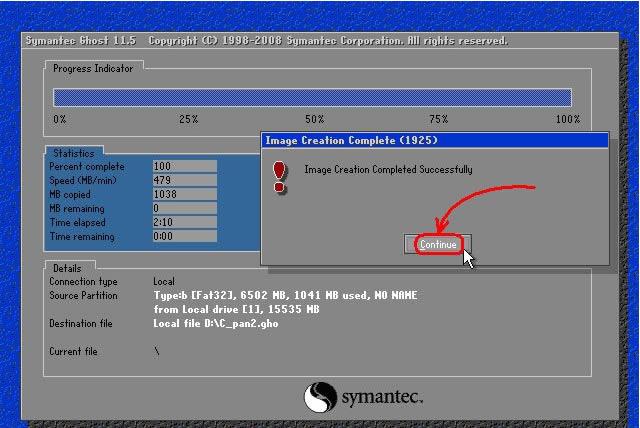Click the full blue progress bar
Viewport: 640px width, 428px height.
pos(312,98)
